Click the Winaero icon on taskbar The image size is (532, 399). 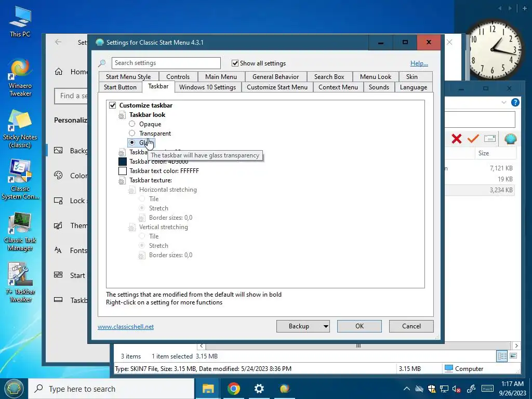point(285,389)
